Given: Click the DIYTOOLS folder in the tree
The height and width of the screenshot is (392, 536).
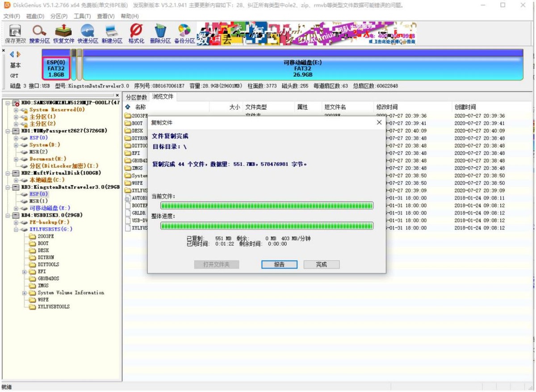Looking at the screenshot, I should (x=48, y=264).
